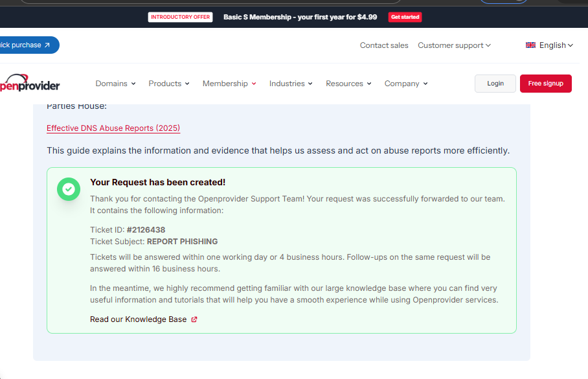Image resolution: width=588 pixels, height=379 pixels.
Task: Open Effective DNS Abuse Reports (2025) link
Action: coord(113,128)
